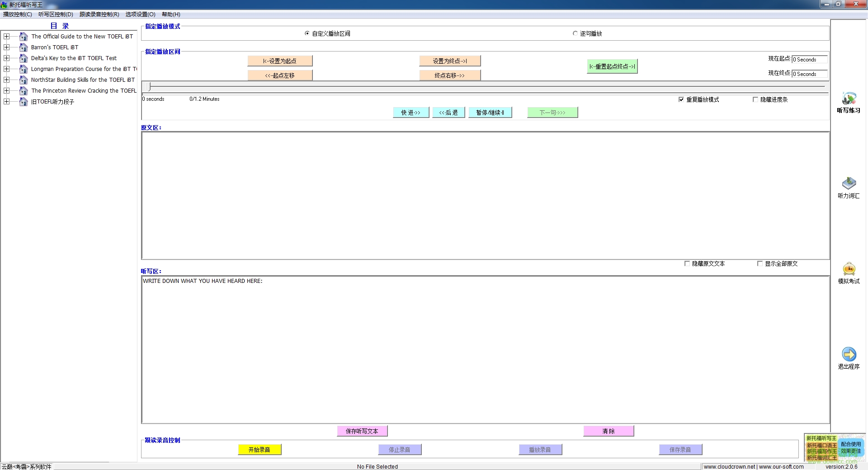Viewport: 868px width, 470px height.
Task: Click the 保存听写文本 save button
Action: 362,431
